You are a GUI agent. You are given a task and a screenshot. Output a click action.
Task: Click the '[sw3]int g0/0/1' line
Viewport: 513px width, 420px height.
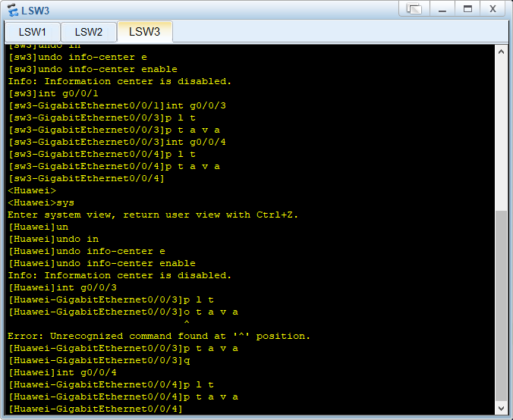pos(53,93)
